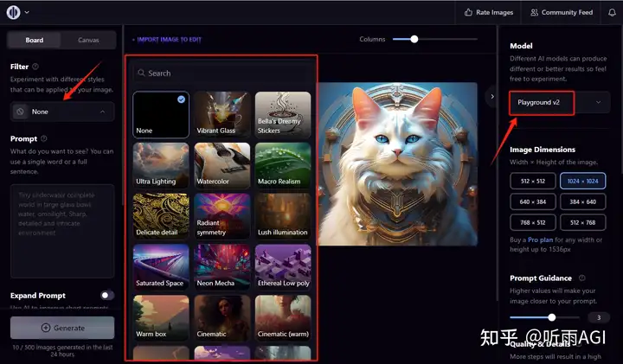623x364 pixels.
Task: Choose 384 × 640 dimensions
Action: tap(582, 201)
